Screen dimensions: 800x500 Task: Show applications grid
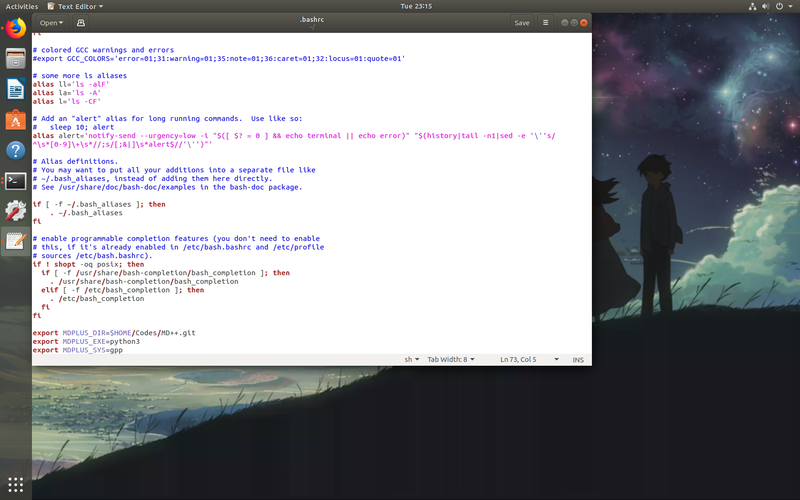pos(16,485)
